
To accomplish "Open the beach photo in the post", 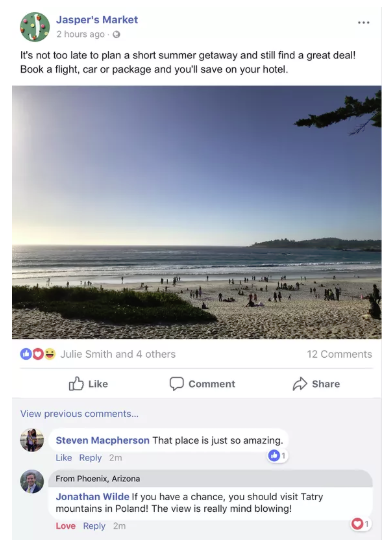I will 197,212.
